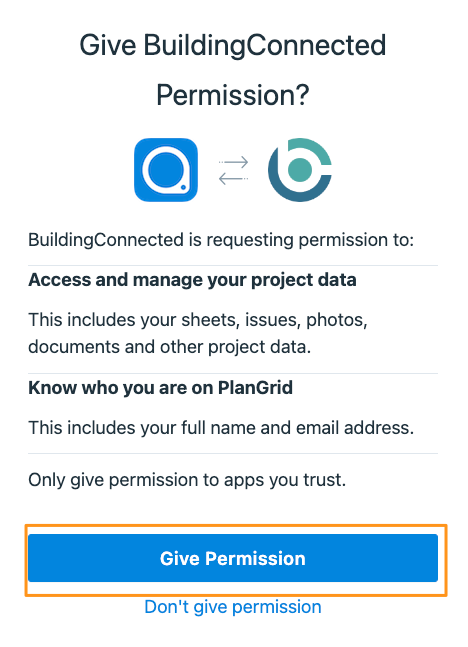Click the blue PlanGrid app logo

pyautogui.click(x=166, y=170)
